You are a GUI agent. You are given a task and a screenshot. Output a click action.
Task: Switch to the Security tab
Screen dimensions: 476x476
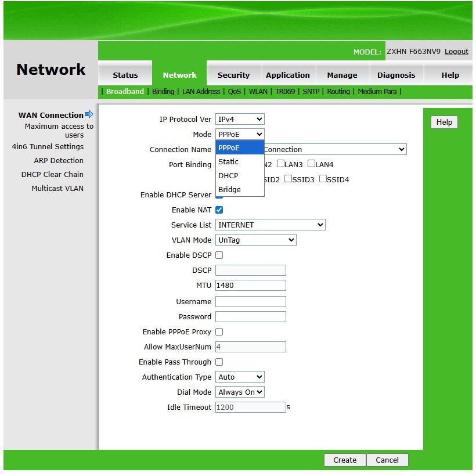pyautogui.click(x=233, y=75)
